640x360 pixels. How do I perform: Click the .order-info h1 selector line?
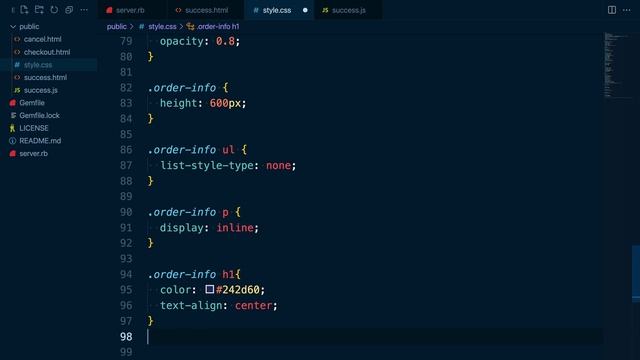click(x=194, y=274)
